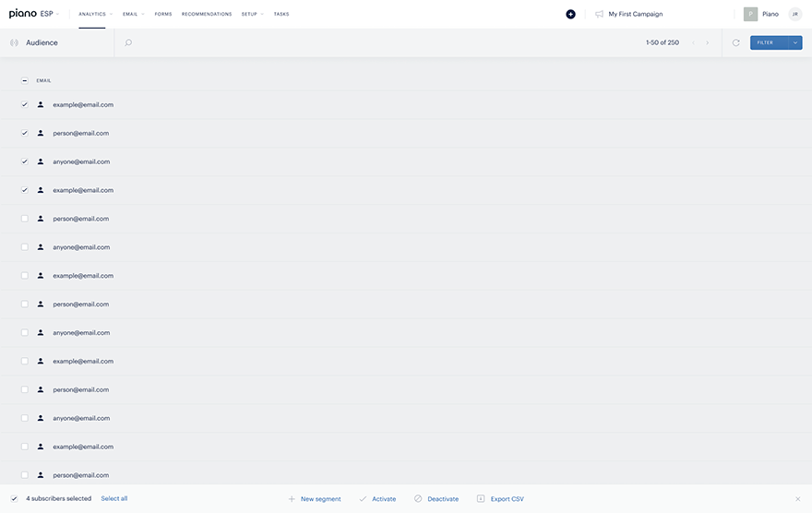812x513 pixels.
Task: Click the Audience page title
Action: (x=42, y=42)
